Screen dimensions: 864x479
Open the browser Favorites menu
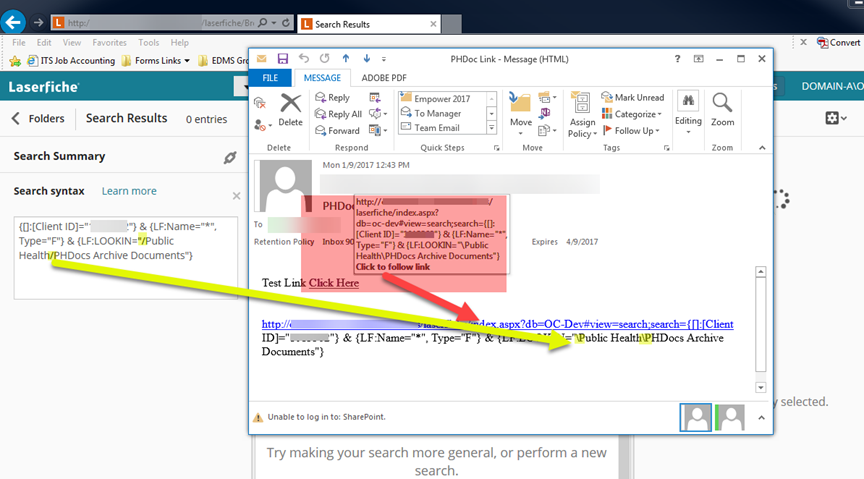tap(109, 42)
